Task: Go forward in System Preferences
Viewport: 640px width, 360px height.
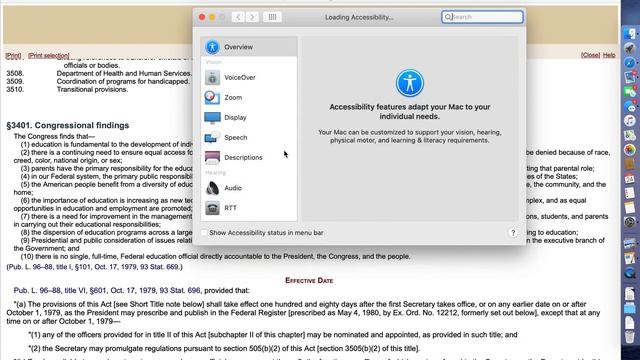Action: click(x=252, y=17)
